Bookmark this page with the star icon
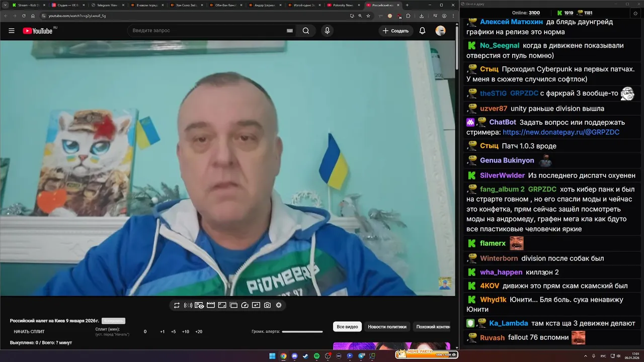Screen dimensions: 644x362 pyautogui.click(x=368, y=16)
